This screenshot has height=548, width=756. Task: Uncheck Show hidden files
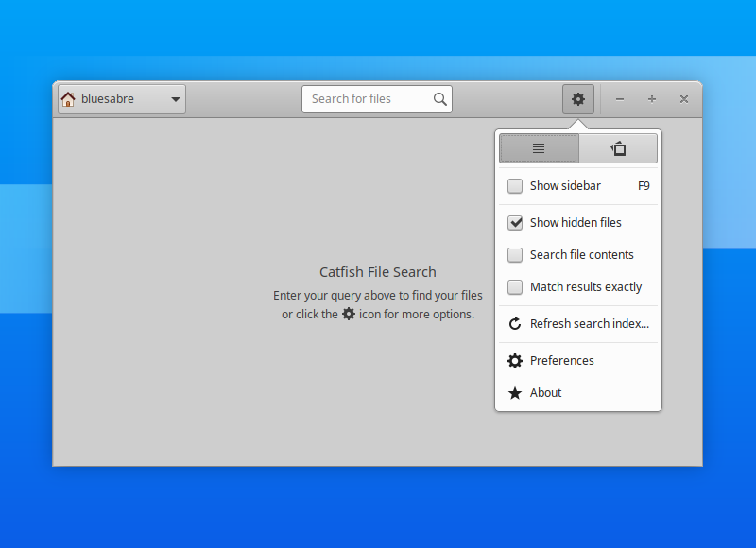pyautogui.click(x=515, y=222)
